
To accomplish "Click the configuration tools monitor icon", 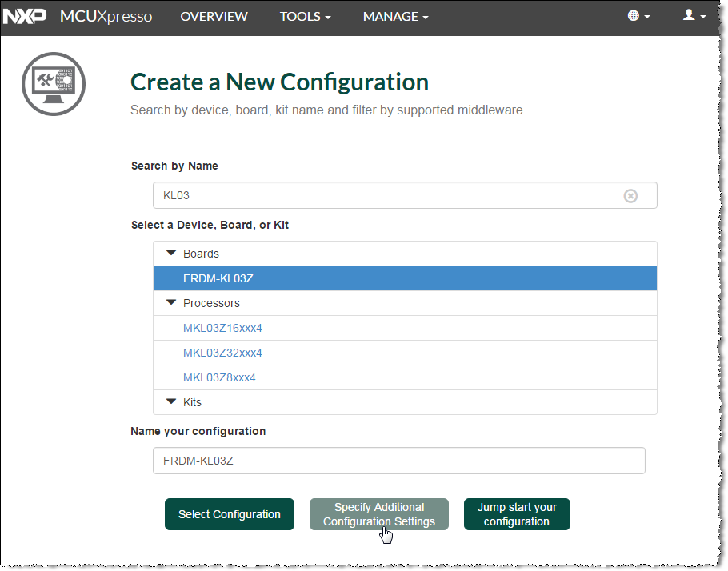I will point(54,84).
